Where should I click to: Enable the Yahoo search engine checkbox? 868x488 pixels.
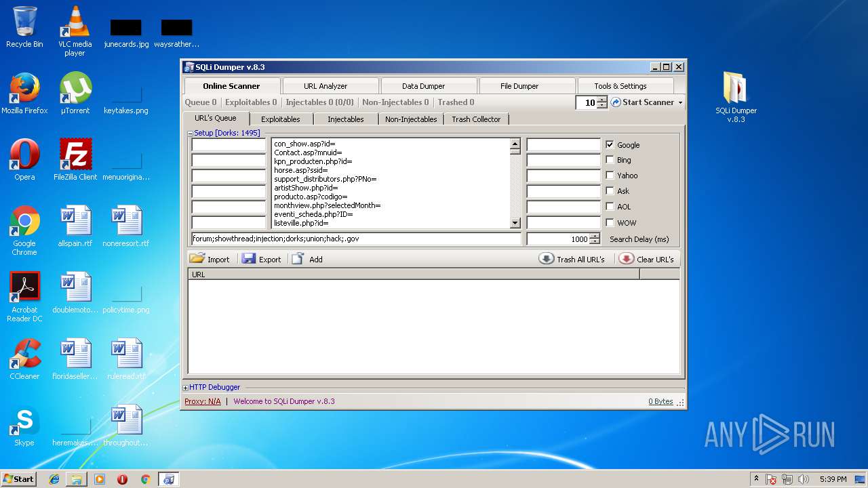tap(610, 176)
